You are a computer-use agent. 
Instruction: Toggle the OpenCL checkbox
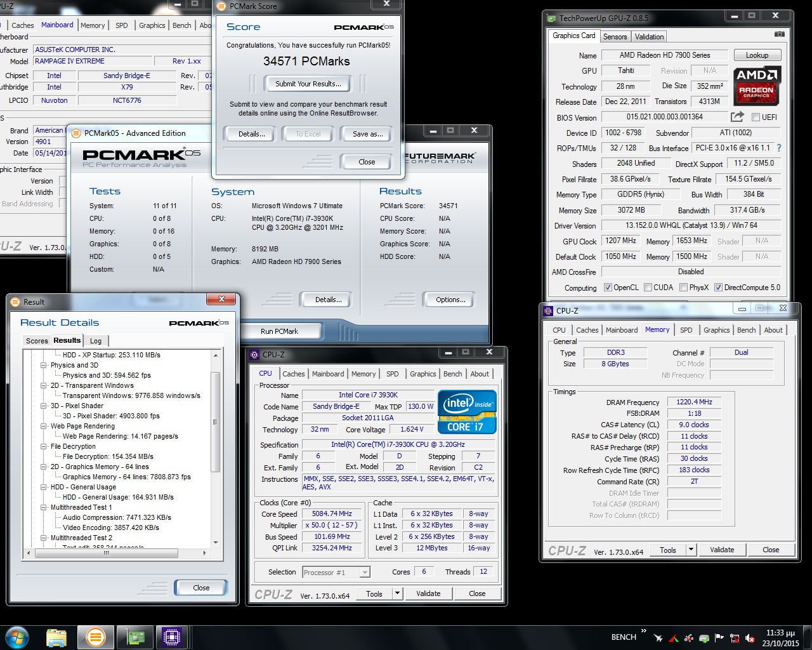pos(608,288)
